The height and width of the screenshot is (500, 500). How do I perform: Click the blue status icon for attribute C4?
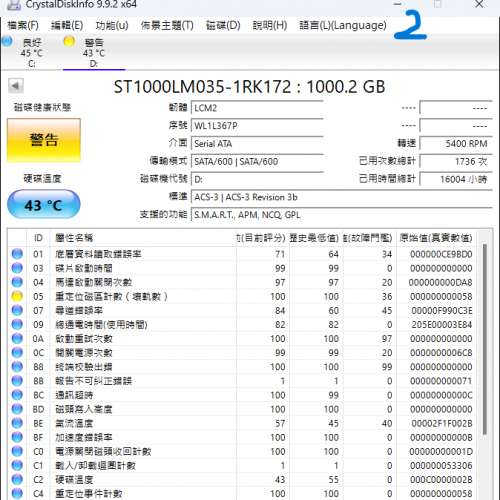[x=17, y=493]
